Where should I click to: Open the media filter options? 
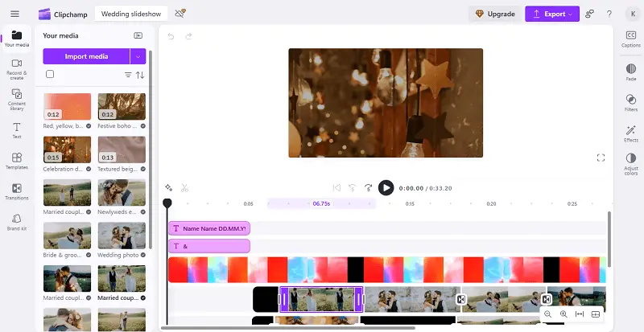(x=128, y=75)
